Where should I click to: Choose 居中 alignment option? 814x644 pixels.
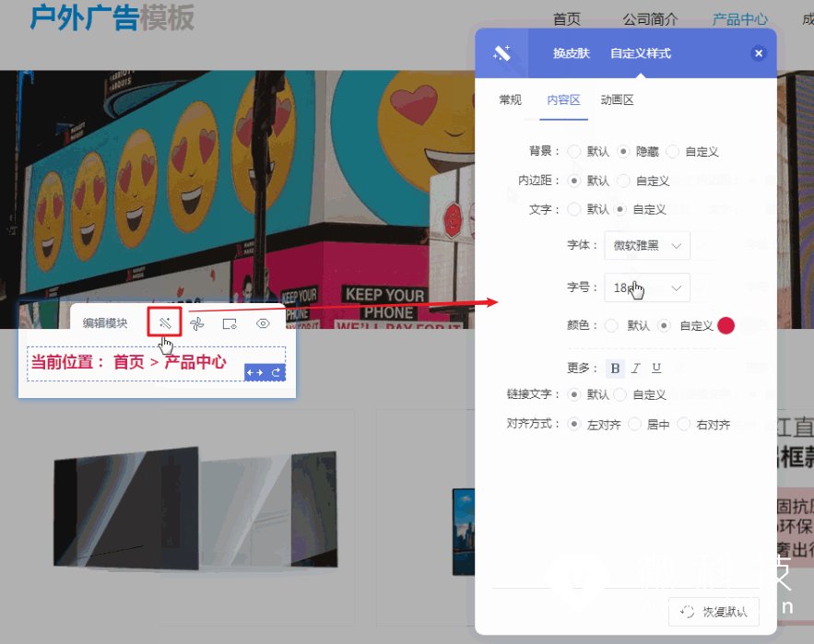[x=635, y=425]
